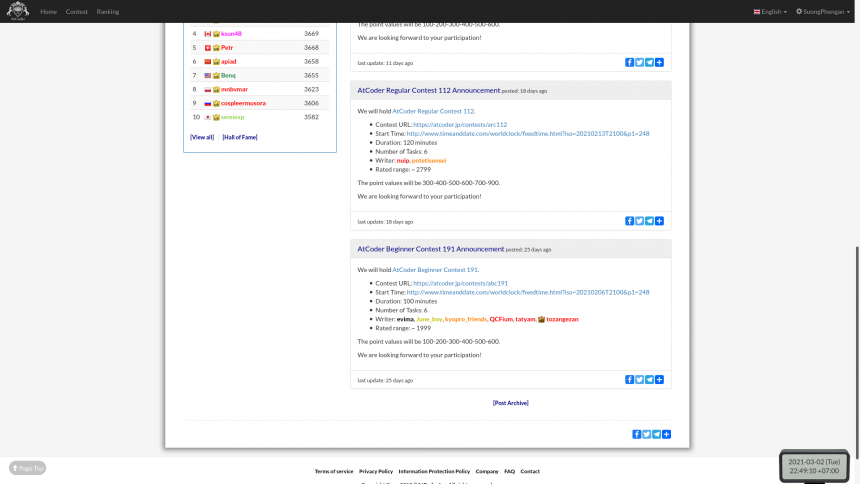Image resolution: width=860 pixels, height=484 pixels.
Task: Open the Home menu item
Action: (x=48, y=12)
